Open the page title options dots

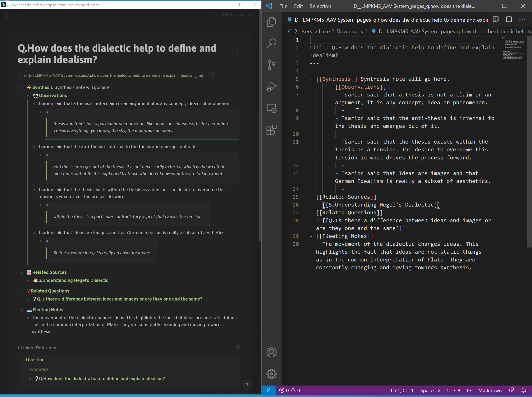[x=237, y=51]
